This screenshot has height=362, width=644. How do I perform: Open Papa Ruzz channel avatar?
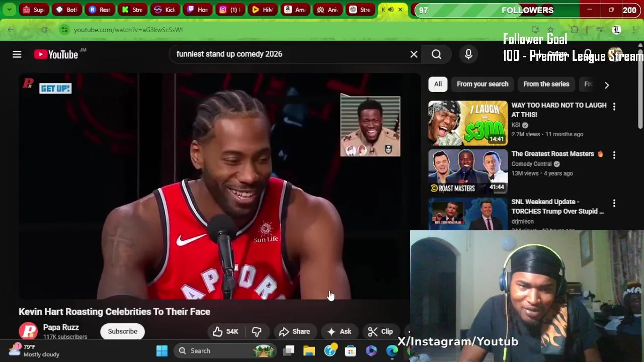[28, 331]
